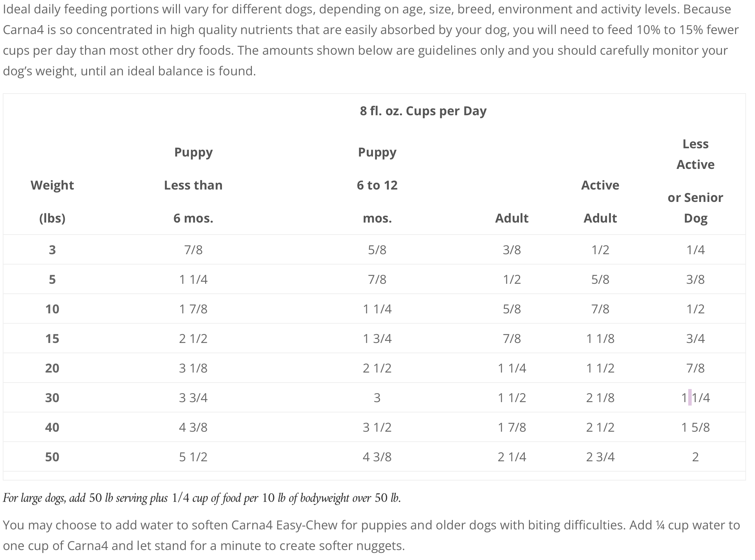Image resolution: width=755 pixels, height=560 pixels.
Task: Click the 50 lb young puppy value "5 1/2"
Action: pyautogui.click(x=193, y=457)
